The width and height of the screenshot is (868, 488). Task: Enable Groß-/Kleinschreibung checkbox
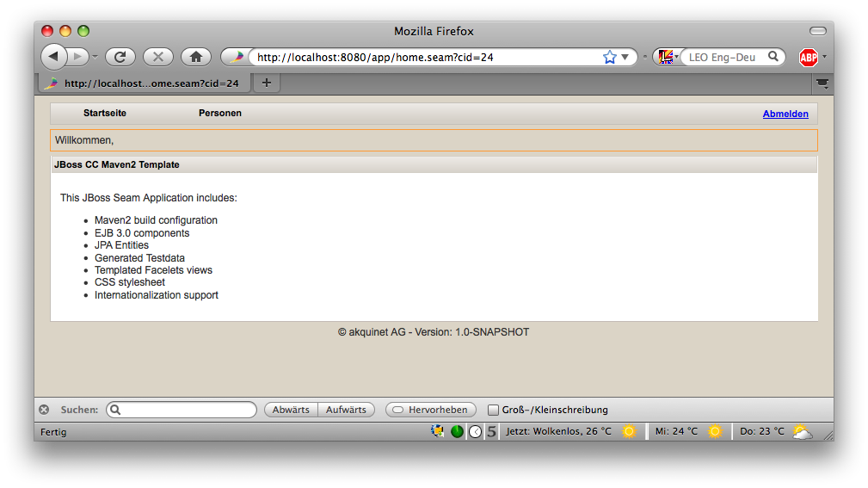coord(494,410)
